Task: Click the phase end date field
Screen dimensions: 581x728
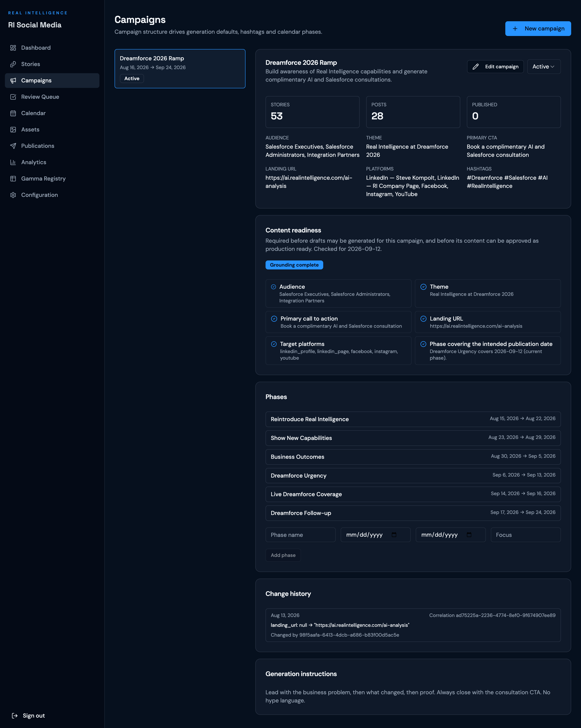Action: (x=450, y=535)
